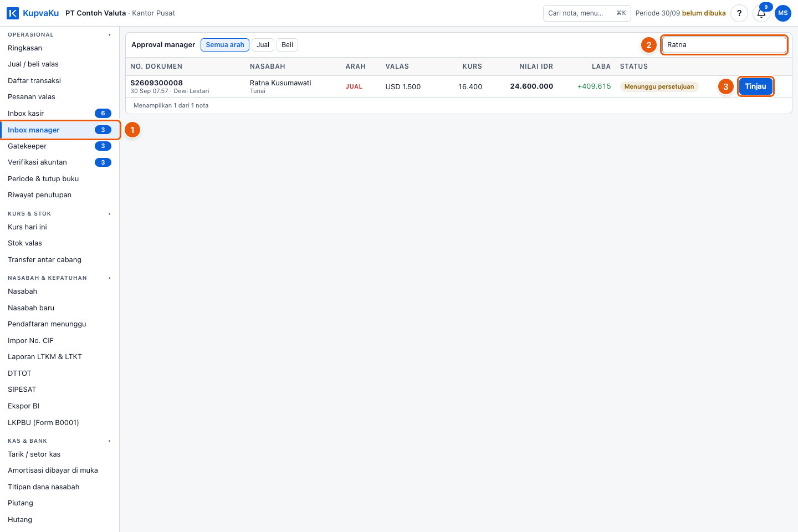Open Daftar transaksi page
This screenshot has width=798, height=532.
point(60,81)
